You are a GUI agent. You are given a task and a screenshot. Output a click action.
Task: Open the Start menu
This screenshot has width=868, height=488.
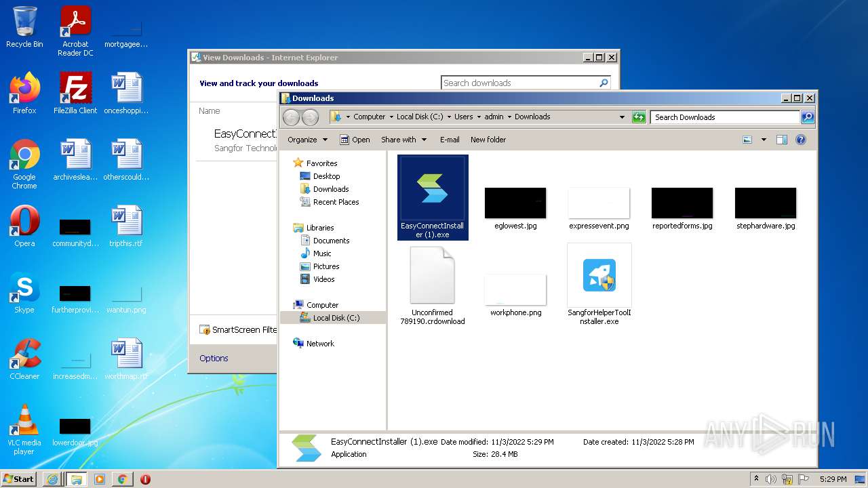coord(19,479)
